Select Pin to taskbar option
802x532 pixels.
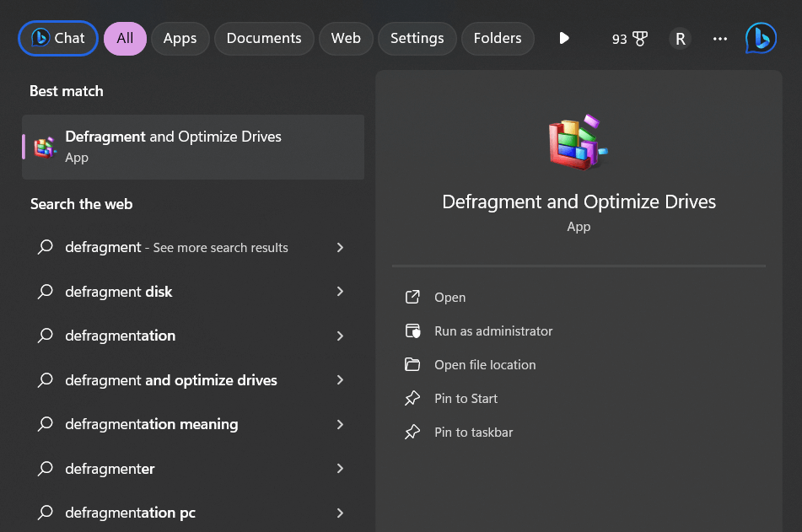(x=473, y=433)
